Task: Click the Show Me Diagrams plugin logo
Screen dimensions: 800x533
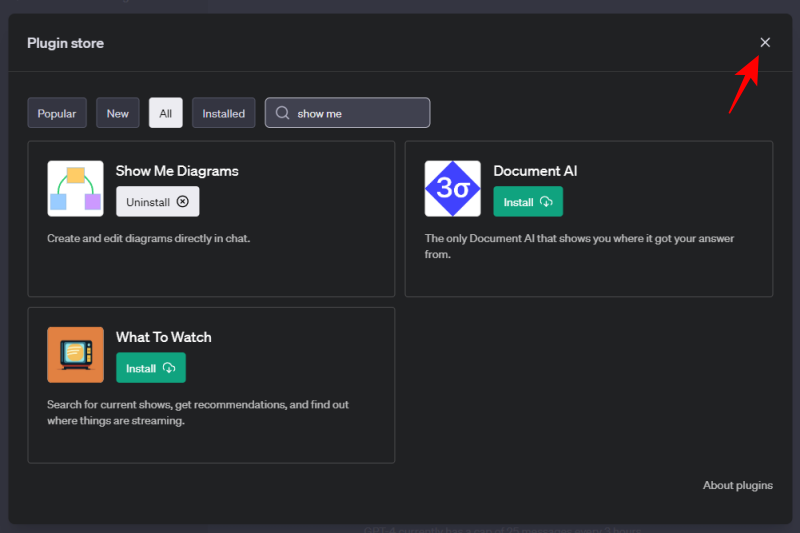Action: tap(75, 189)
